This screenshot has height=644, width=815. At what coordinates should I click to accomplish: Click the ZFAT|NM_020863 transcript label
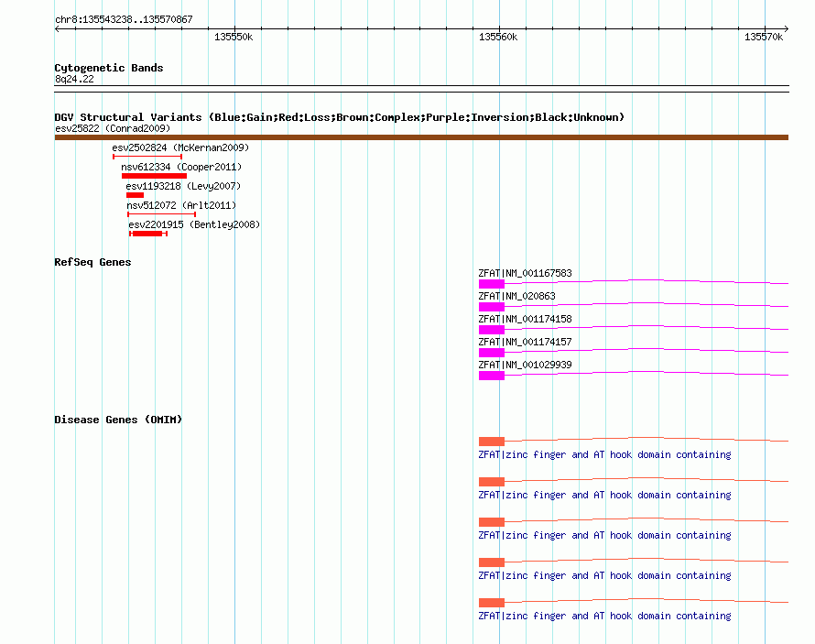click(x=516, y=296)
